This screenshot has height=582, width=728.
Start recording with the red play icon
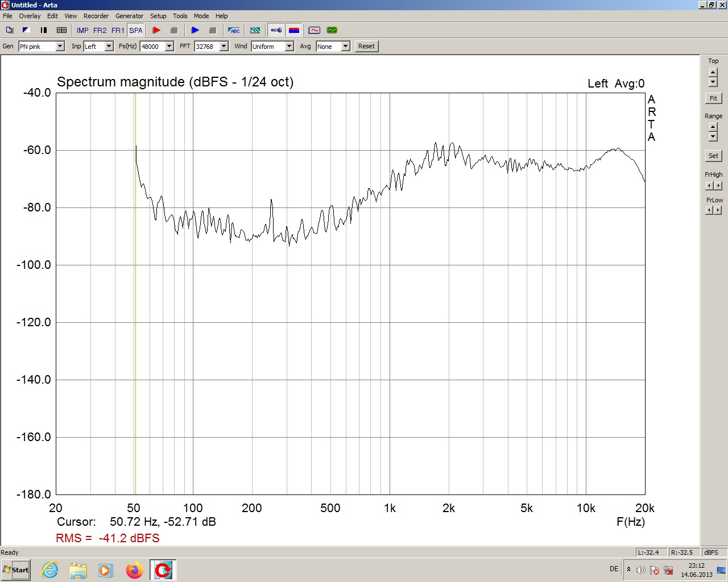pyautogui.click(x=156, y=30)
